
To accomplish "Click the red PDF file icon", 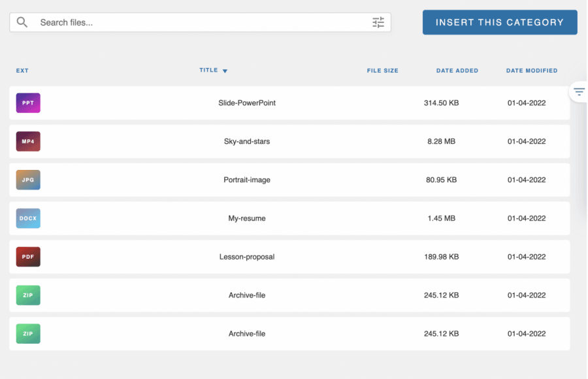I will pos(28,257).
